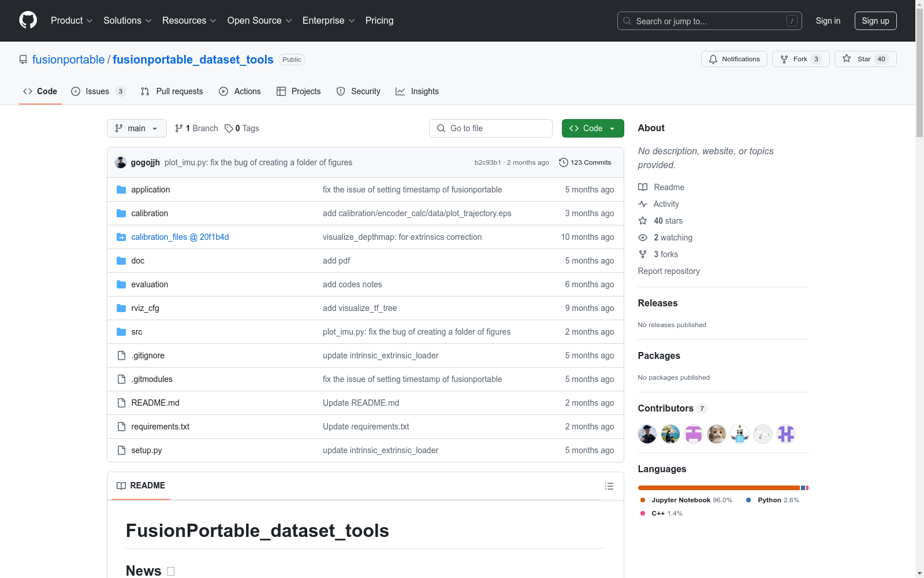Open fusionportable_dataset_tools repo link
Viewport: 924px width, 578px height.
193,60
